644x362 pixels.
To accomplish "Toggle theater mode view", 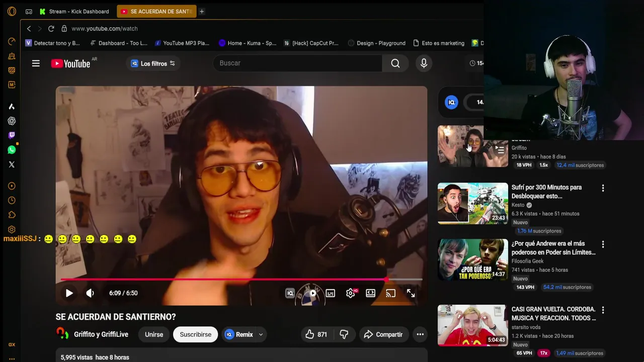I will [370, 293].
